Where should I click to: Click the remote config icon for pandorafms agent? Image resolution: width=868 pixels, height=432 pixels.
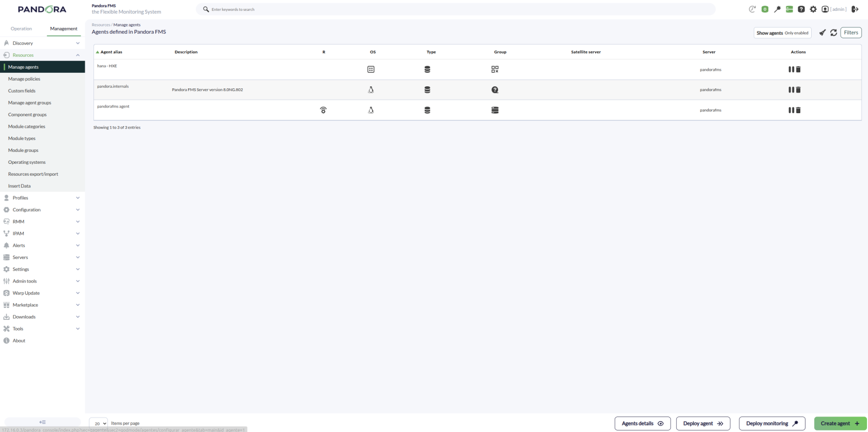(323, 110)
